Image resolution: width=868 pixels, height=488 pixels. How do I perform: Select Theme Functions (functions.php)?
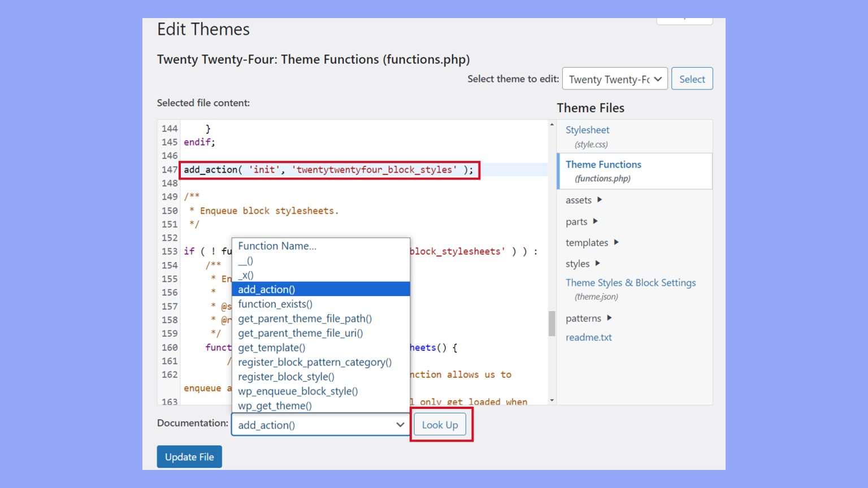[603, 164]
